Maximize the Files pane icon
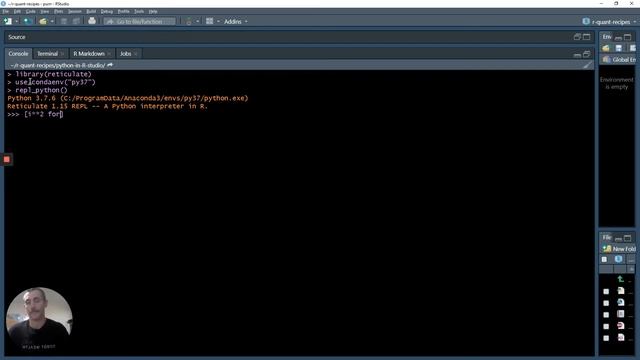The height and width of the screenshot is (360, 640). 628,238
